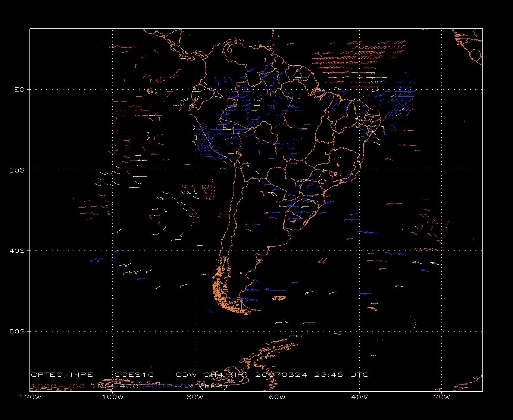Click the 20070324 date in the caption
This screenshot has height=420, width=513.
[x=281, y=374]
